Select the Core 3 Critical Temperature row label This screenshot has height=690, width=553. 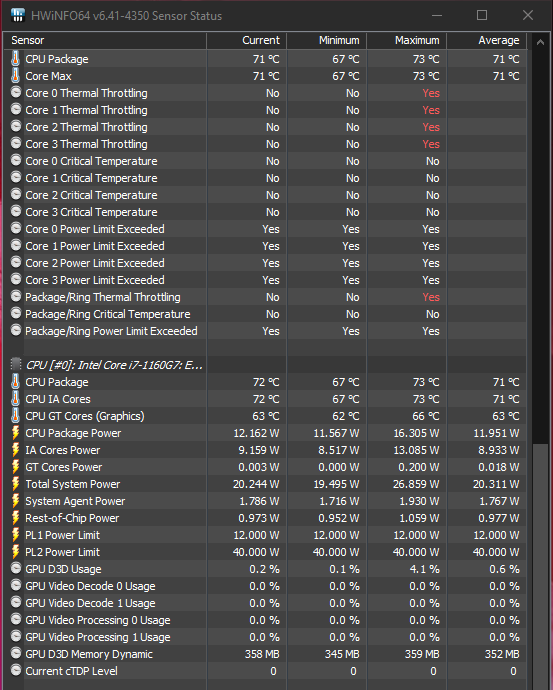click(x=91, y=212)
